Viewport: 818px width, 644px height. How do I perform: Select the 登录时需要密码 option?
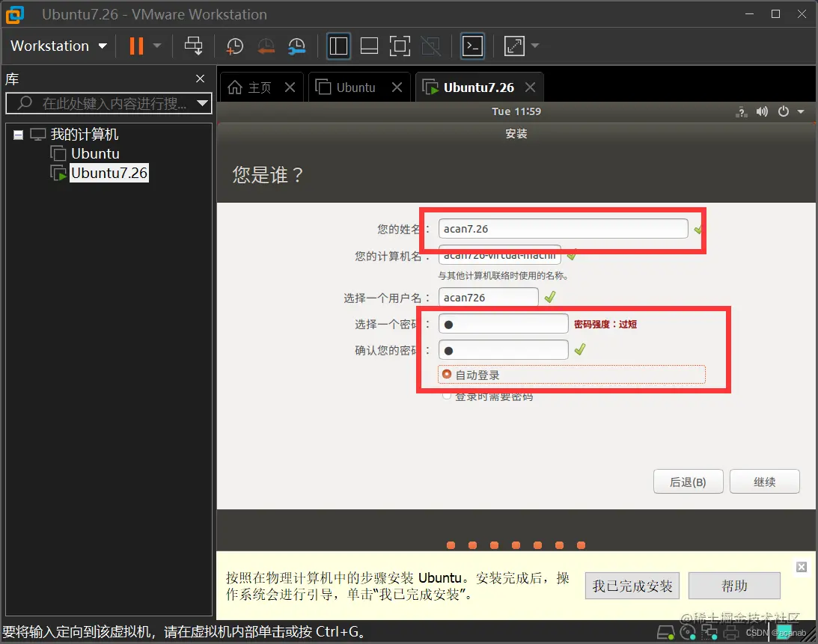click(x=448, y=396)
